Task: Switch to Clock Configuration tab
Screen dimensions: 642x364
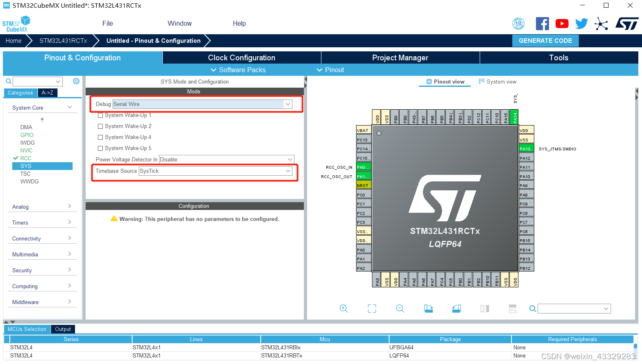Action: coord(241,57)
